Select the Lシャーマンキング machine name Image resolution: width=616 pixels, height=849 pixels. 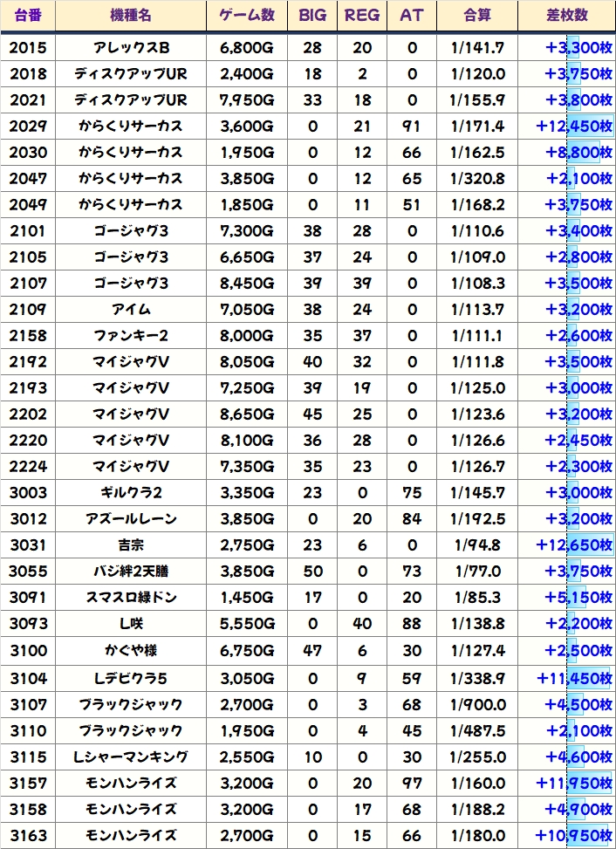(131, 757)
